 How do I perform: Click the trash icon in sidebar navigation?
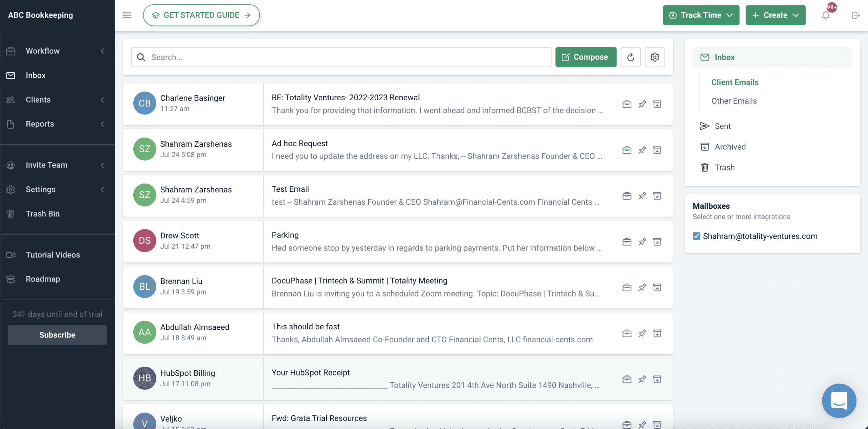click(x=11, y=213)
